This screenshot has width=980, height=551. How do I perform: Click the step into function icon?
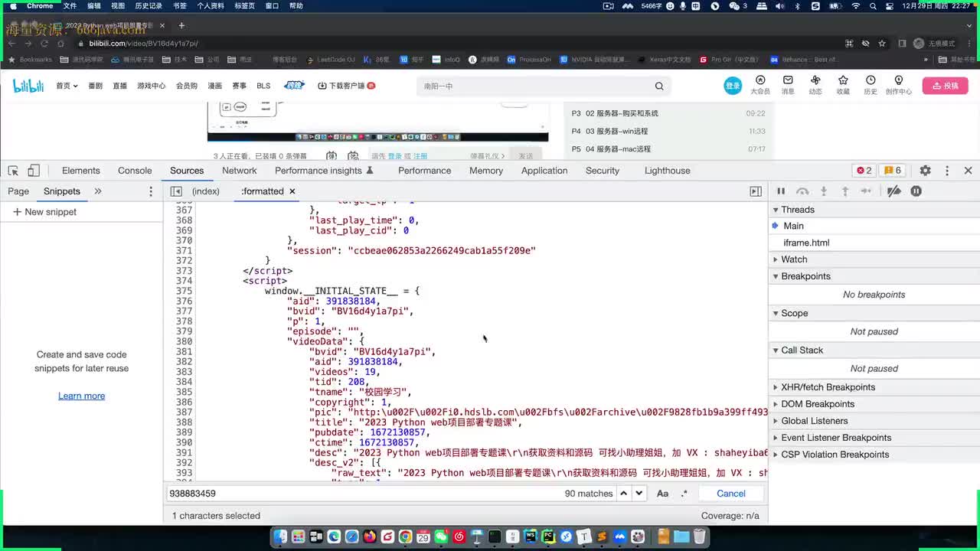[x=824, y=191]
